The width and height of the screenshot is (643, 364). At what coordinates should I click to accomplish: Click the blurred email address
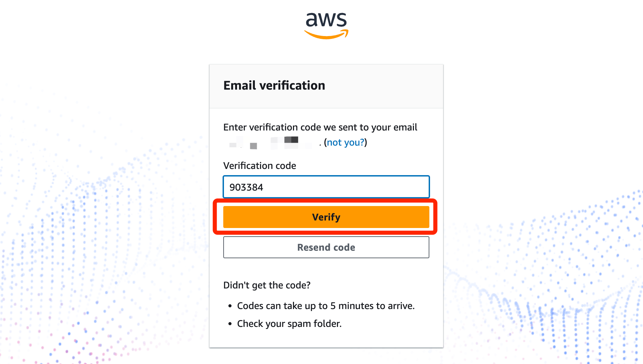(271, 143)
